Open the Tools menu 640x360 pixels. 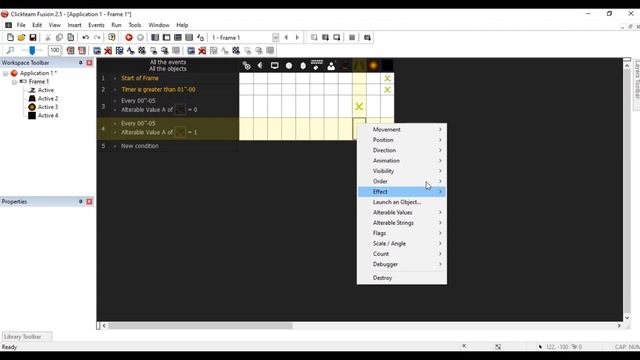click(135, 25)
